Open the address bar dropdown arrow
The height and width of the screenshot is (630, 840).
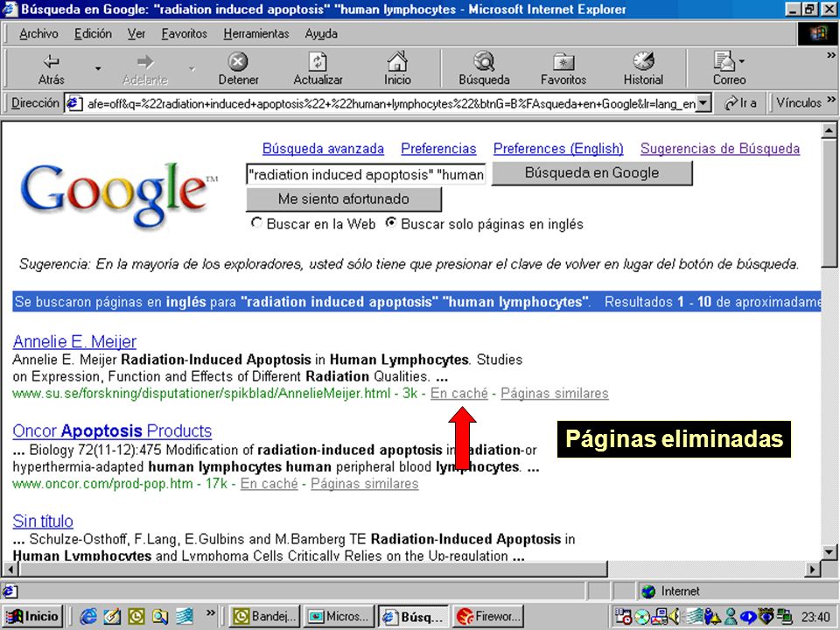pos(703,103)
